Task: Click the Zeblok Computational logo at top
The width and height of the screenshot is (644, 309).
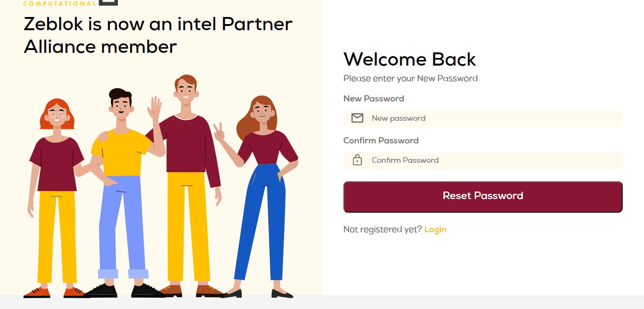Action: point(71,3)
